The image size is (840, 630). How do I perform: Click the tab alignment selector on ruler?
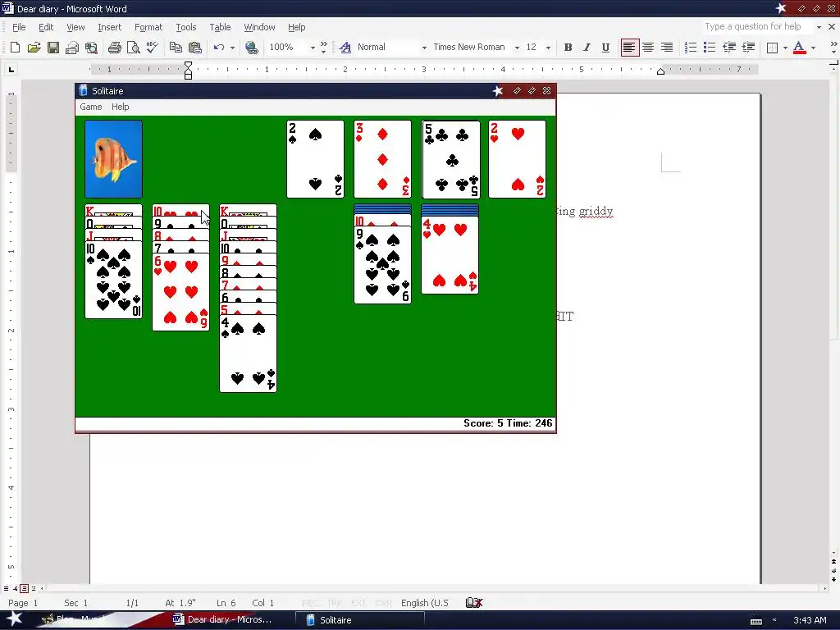(x=11, y=69)
